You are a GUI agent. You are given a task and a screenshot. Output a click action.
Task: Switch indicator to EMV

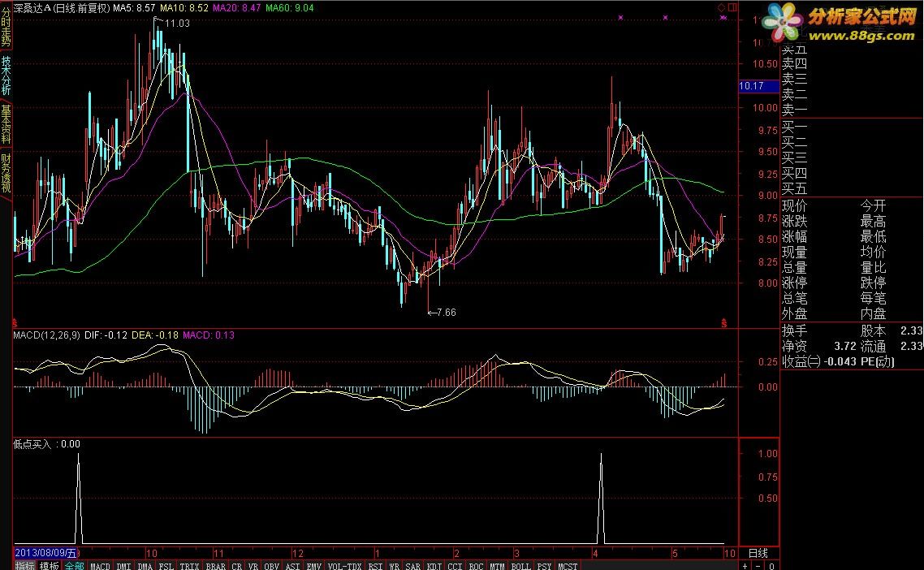(314, 566)
